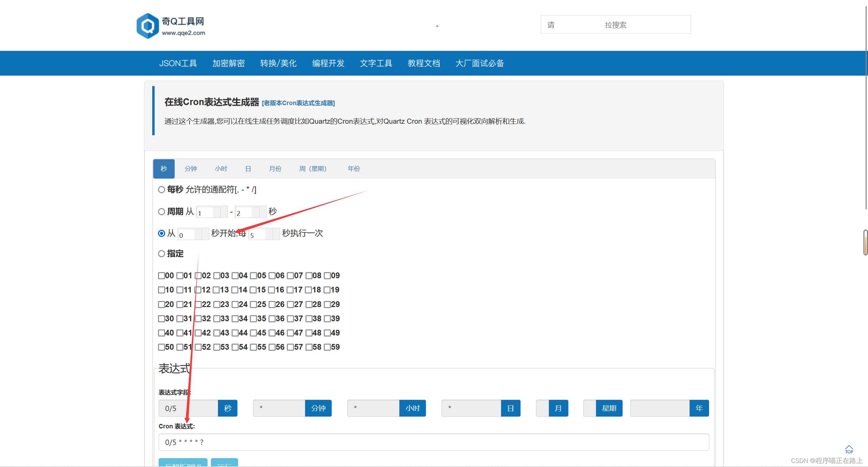868x467 pixels.
Task: Switch to the 分钟 tab
Action: pyautogui.click(x=191, y=168)
